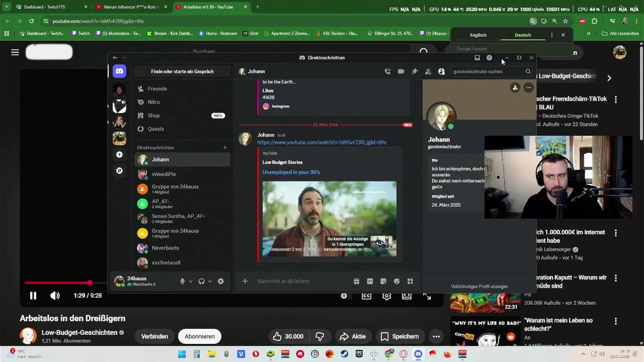This screenshot has height=362, width=644.
Task: Click the Finde oder starte ein Gespräch box
Action: pos(182,71)
